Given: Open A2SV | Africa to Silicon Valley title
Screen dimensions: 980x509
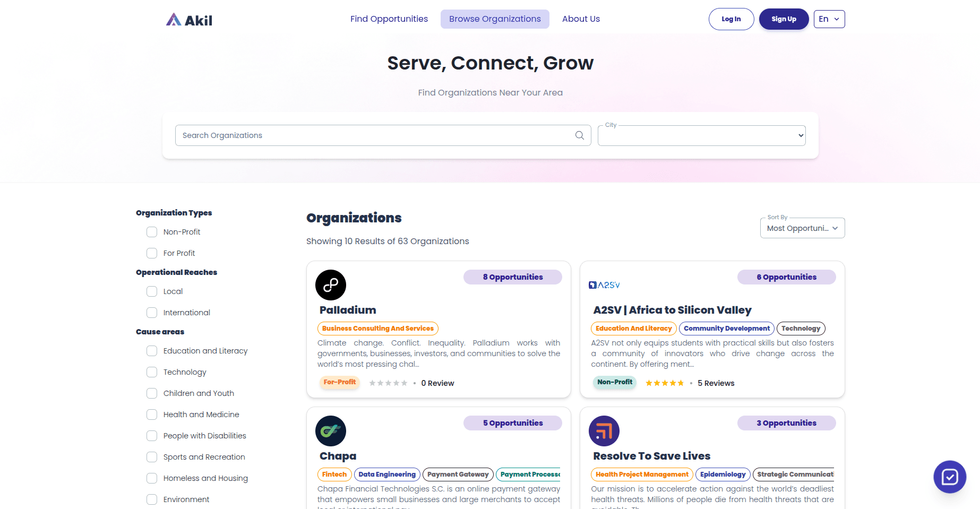Looking at the screenshot, I should [672, 310].
